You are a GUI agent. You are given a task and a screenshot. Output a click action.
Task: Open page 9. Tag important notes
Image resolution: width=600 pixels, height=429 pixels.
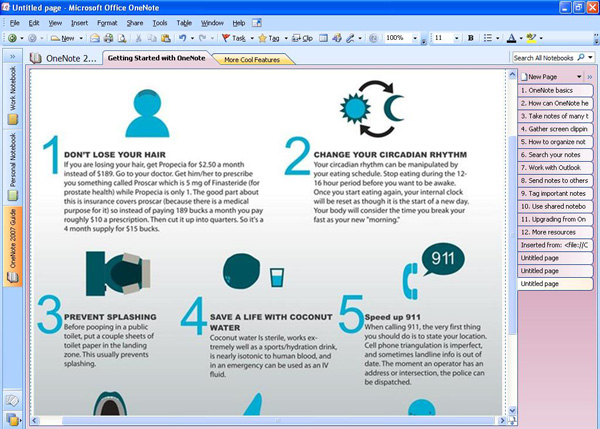[555, 193]
